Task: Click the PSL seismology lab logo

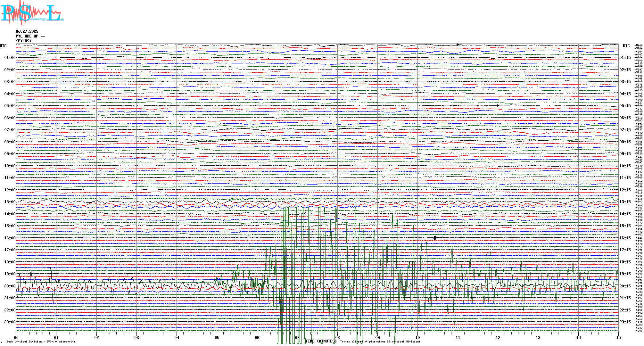Action: [x=32, y=13]
